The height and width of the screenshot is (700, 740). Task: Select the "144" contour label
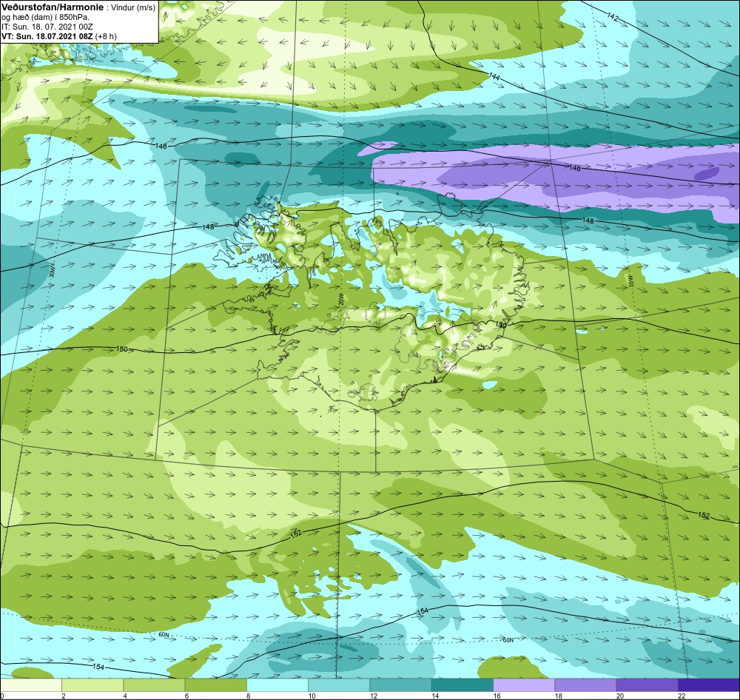click(494, 76)
